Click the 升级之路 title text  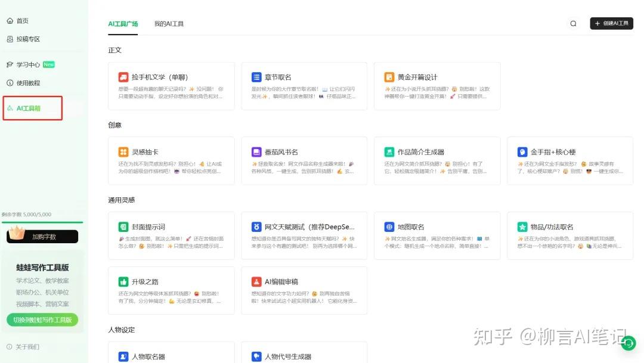point(145,282)
